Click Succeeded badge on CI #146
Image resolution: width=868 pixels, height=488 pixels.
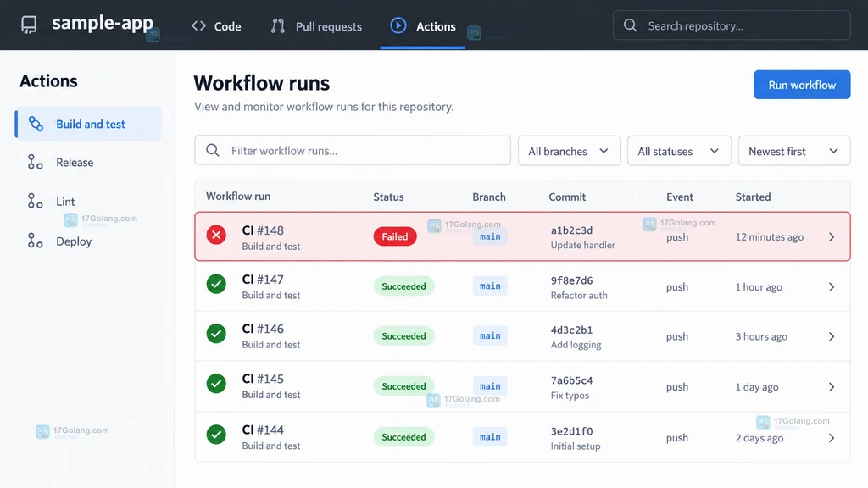point(403,335)
